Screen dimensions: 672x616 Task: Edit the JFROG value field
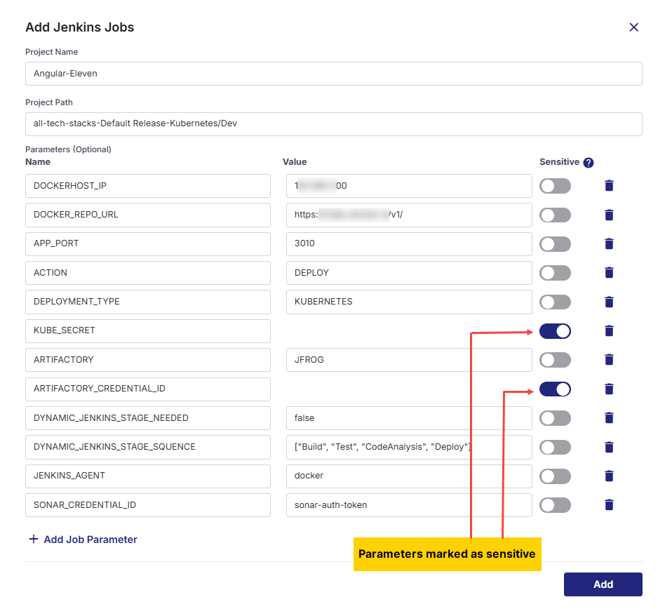[x=409, y=360]
